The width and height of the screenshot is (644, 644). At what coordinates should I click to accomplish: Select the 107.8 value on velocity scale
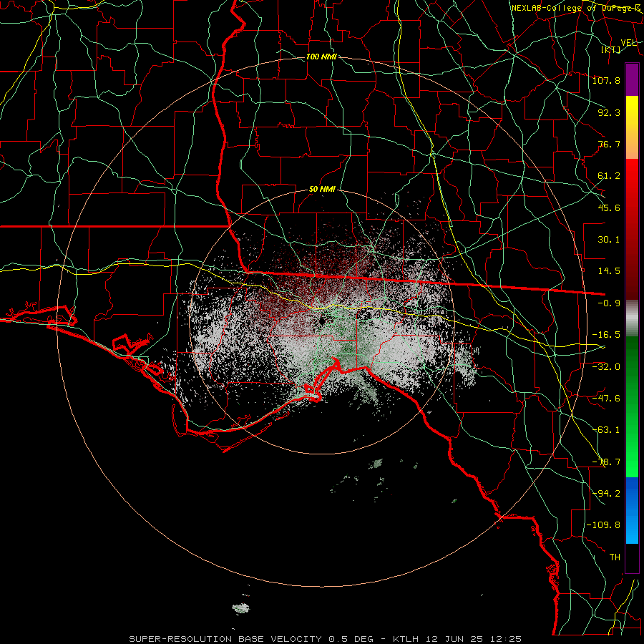(x=606, y=80)
